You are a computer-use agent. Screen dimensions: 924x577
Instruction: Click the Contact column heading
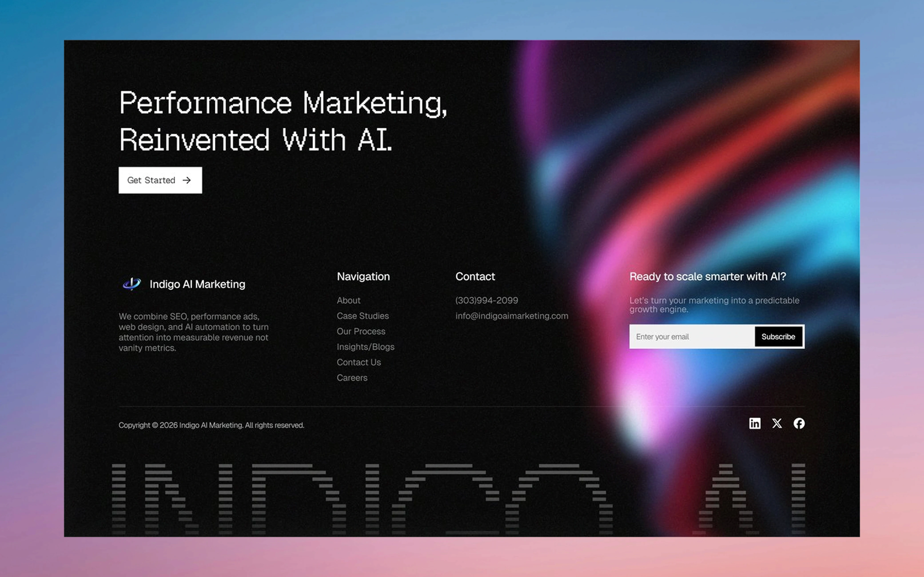[475, 276]
